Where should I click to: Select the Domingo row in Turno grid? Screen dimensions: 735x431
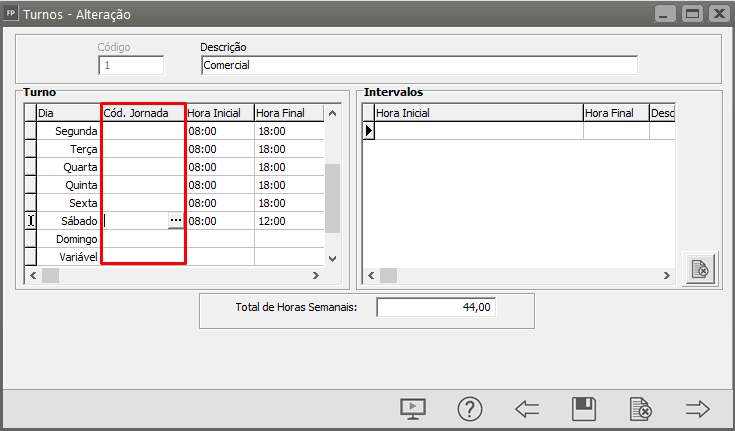click(68, 239)
